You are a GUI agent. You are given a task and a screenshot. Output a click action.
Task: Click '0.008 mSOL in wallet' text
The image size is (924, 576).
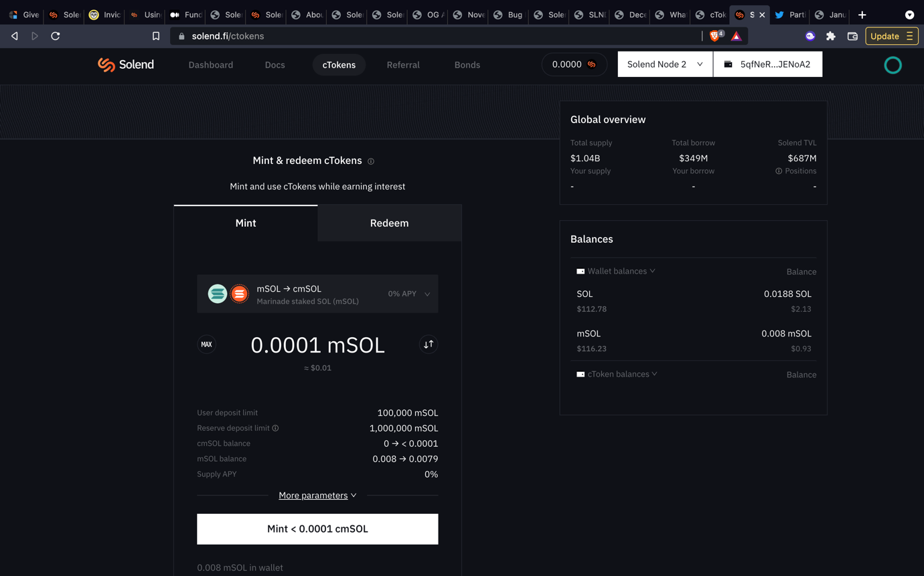coord(240,567)
